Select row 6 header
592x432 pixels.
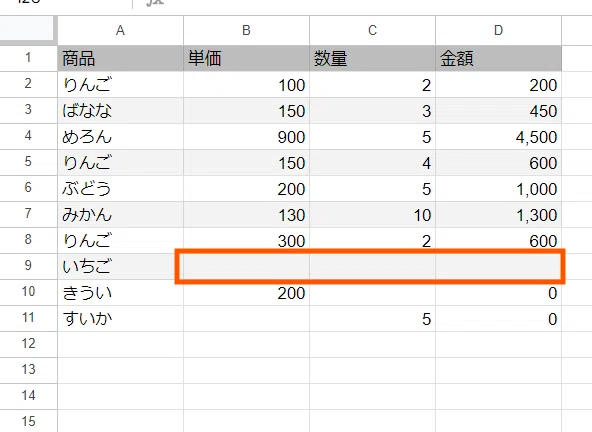click(x=28, y=188)
